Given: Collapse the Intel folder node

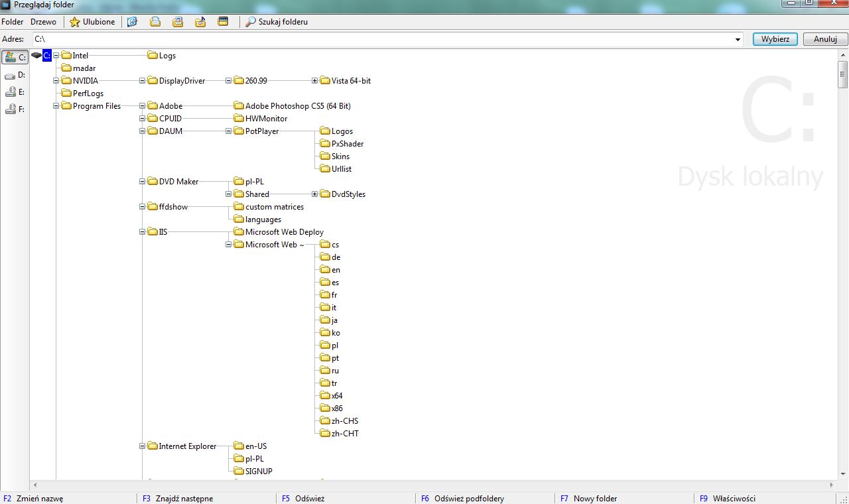Looking at the screenshot, I should tap(56, 56).
